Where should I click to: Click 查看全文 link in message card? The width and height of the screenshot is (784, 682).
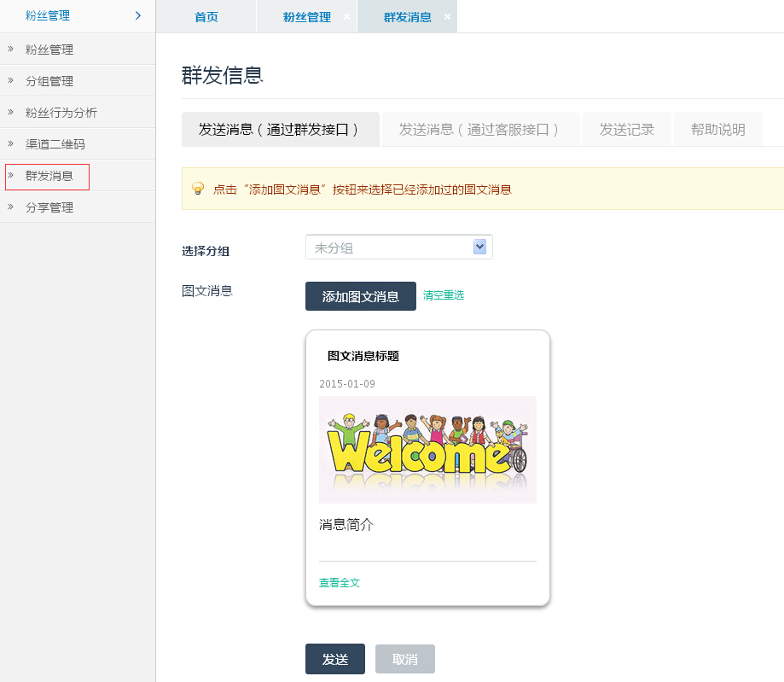point(340,583)
